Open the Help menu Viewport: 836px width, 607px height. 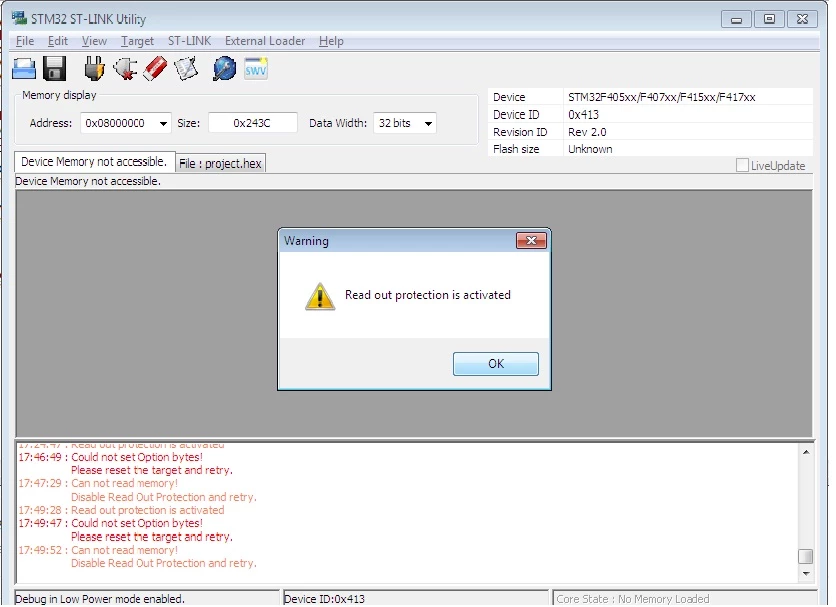coord(331,41)
